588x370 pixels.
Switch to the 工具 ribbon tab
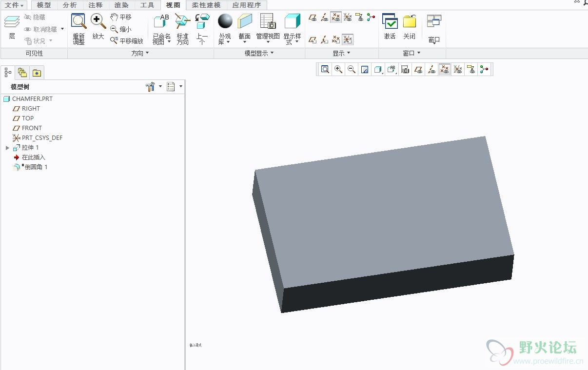147,5
